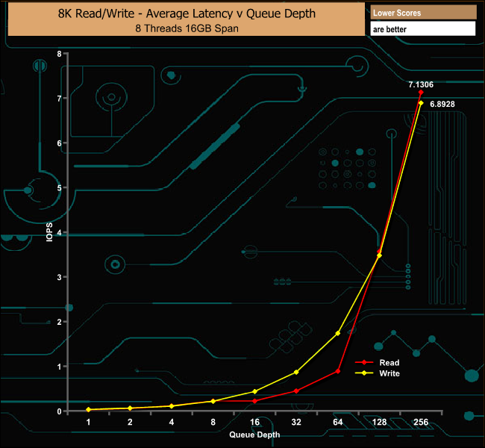Click the red Read data point at queue depth 16

click(x=255, y=401)
